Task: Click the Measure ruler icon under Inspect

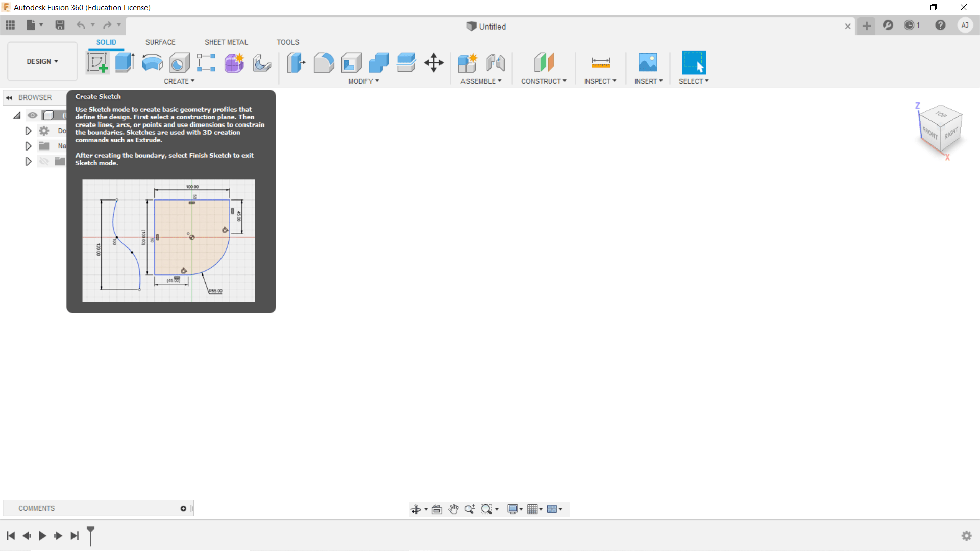Action: tap(600, 63)
